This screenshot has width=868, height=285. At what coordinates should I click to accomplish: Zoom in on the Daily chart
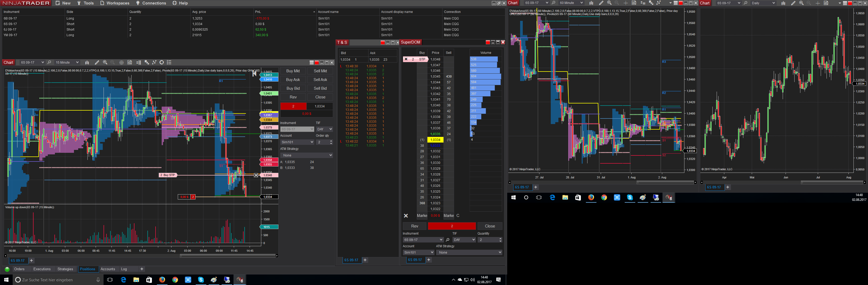pos(801,3)
